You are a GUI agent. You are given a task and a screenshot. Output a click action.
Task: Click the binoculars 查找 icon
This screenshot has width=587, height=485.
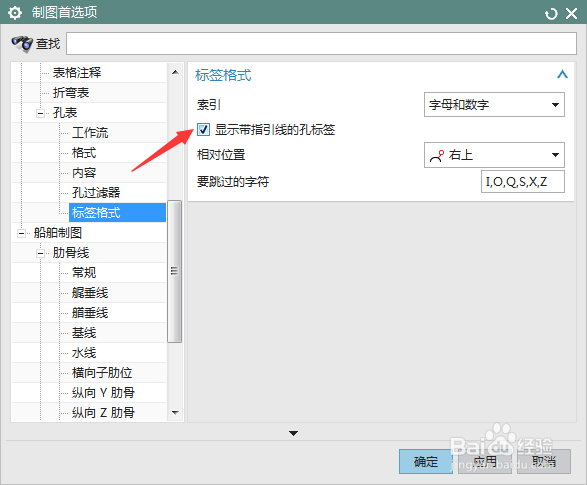coord(22,44)
